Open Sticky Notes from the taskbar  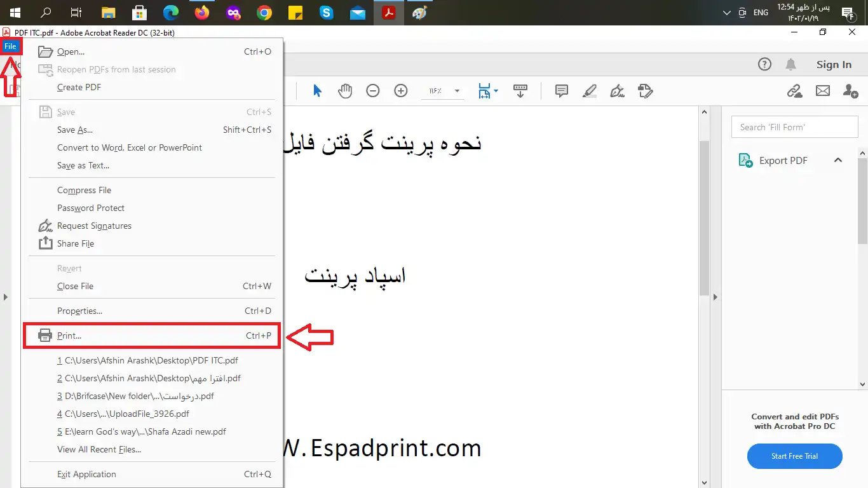tap(295, 13)
